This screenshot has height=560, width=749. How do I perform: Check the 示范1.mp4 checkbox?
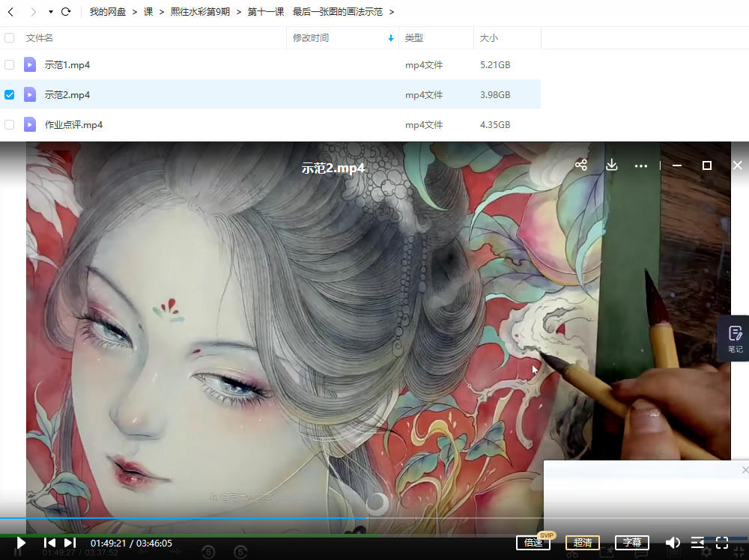tap(10, 65)
